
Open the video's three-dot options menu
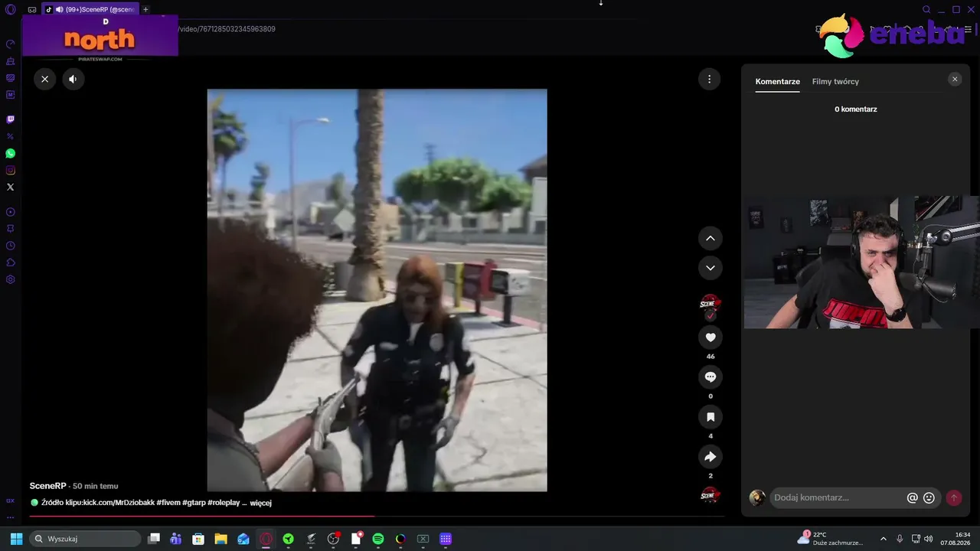coord(709,79)
